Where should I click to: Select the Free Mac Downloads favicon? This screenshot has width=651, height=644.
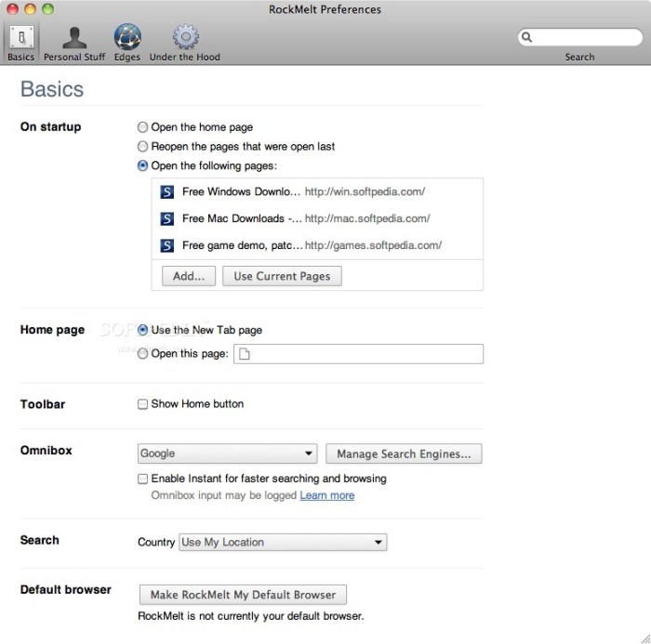click(x=167, y=219)
